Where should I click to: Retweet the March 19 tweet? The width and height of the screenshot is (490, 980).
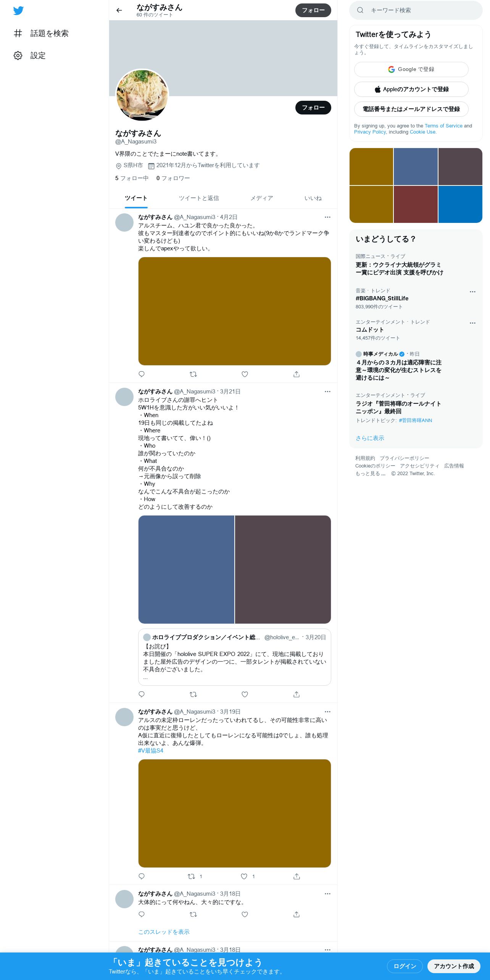(192, 876)
